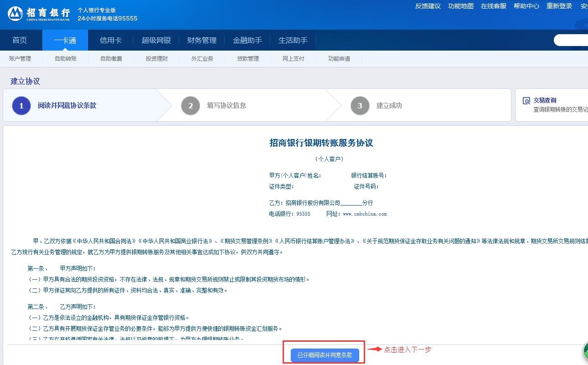The image size is (588, 365).
Task: Click the www.cmbchina.com web address text
Action: coord(365,214)
